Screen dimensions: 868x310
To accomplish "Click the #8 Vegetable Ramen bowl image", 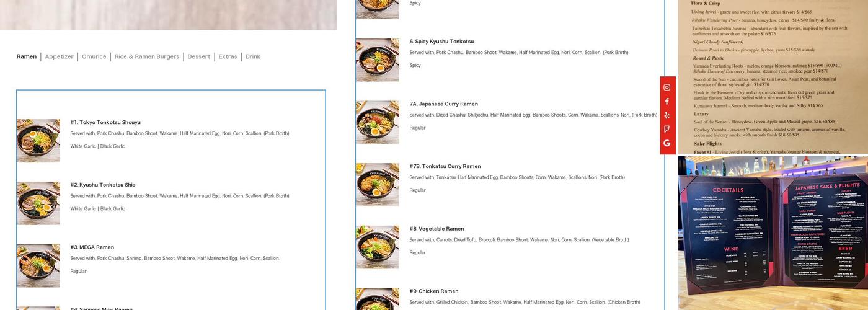I will point(378,247).
